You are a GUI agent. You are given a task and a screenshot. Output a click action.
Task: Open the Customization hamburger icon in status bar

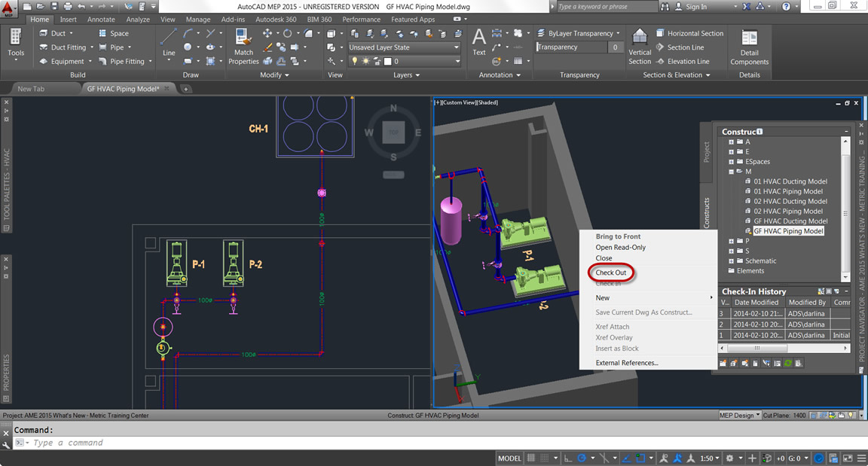860,458
